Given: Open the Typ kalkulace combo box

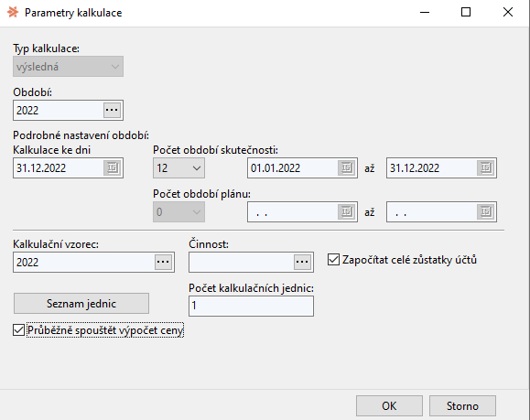Looking at the screenshot, I should [68, 67].
